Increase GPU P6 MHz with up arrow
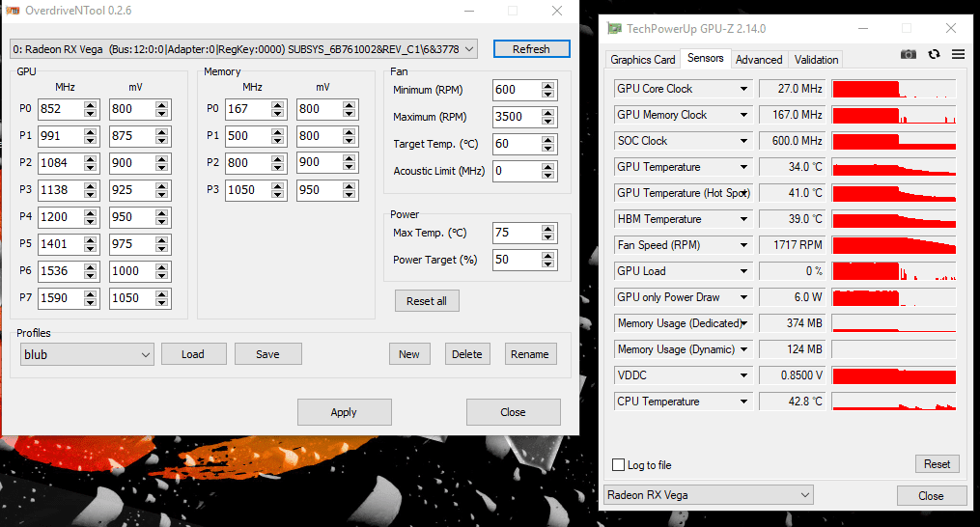Image resolution: width=980 pixels, height=527 pixels. point(91,266)
